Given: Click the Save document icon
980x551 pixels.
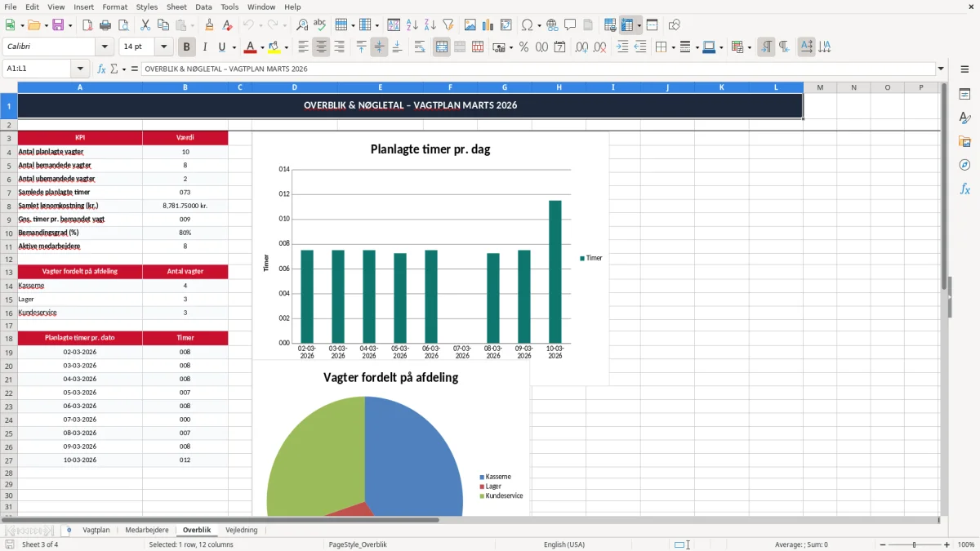Looking at the screenshot, I should pyautogui.click(x=58, y=25).
